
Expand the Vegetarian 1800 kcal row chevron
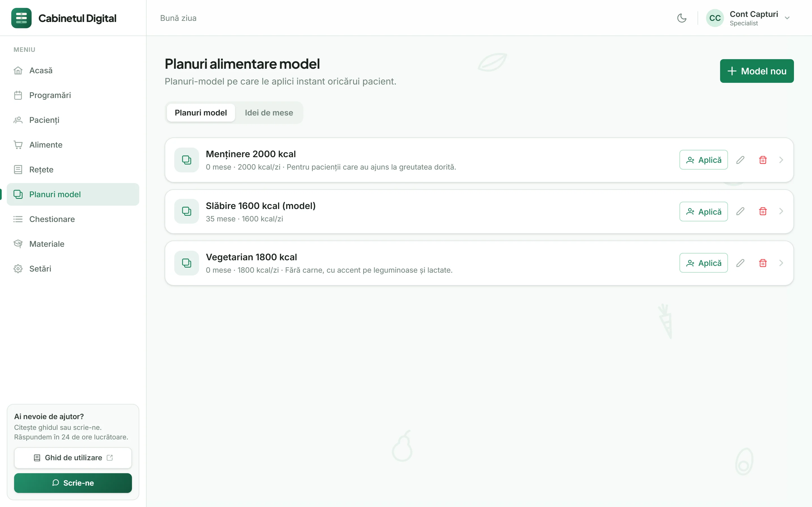781,263
